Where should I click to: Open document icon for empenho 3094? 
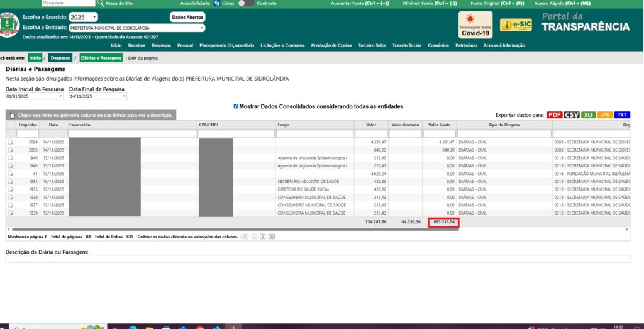tap(11, 143)
